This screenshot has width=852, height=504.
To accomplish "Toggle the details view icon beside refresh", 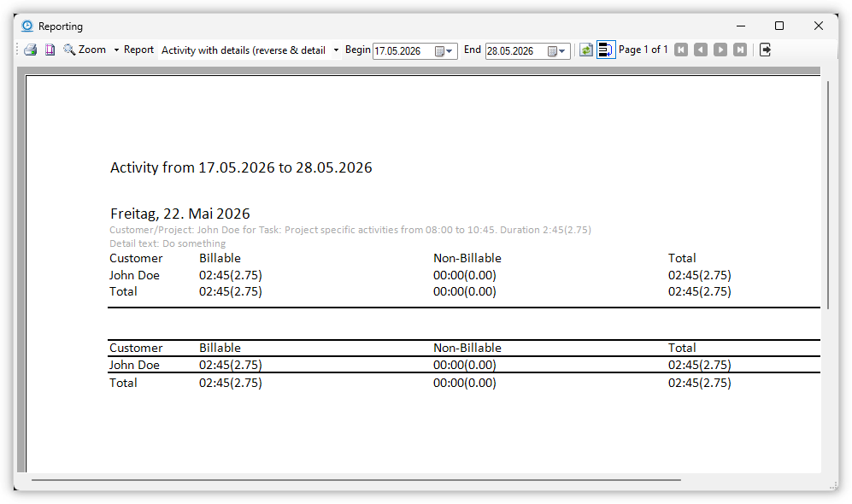I will [x=606, y=50].
